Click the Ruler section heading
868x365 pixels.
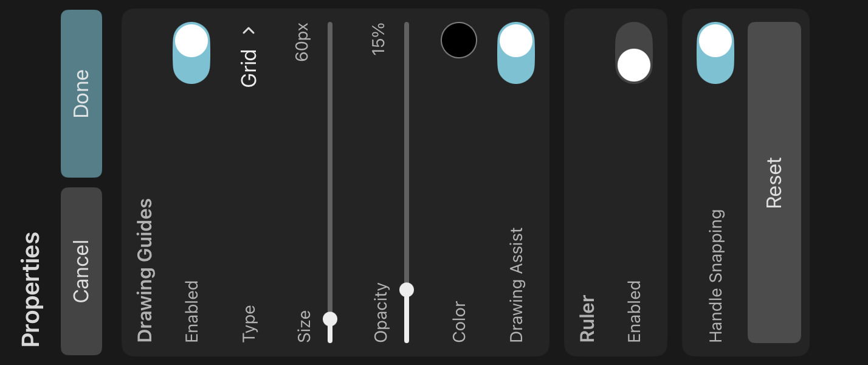pyautogui.click(x=587, y=318)
